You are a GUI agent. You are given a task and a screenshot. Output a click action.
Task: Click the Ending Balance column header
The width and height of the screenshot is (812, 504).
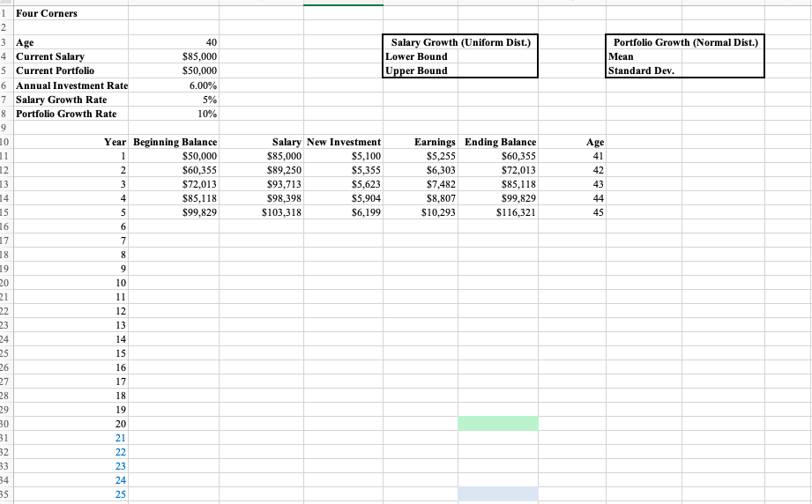[x=498, y=142]
